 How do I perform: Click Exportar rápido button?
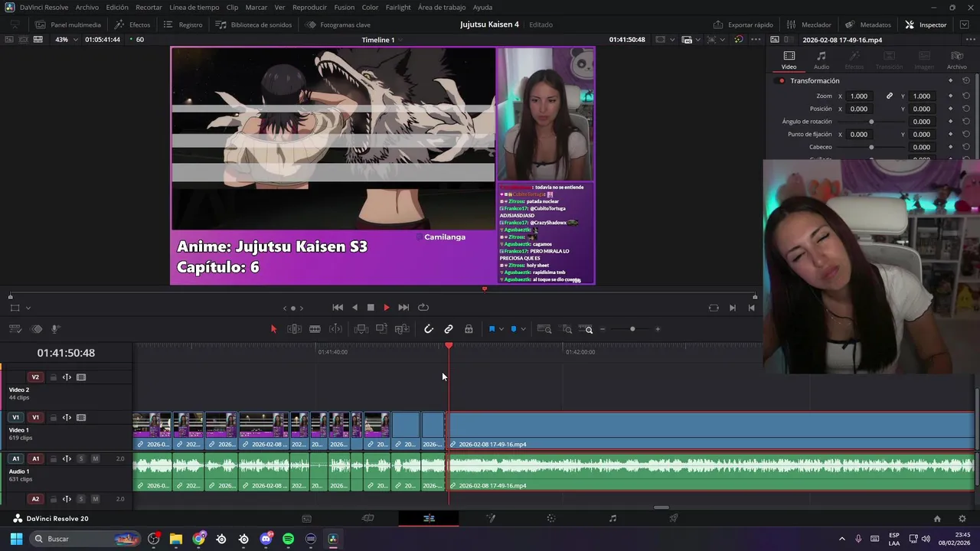(743, 24)
